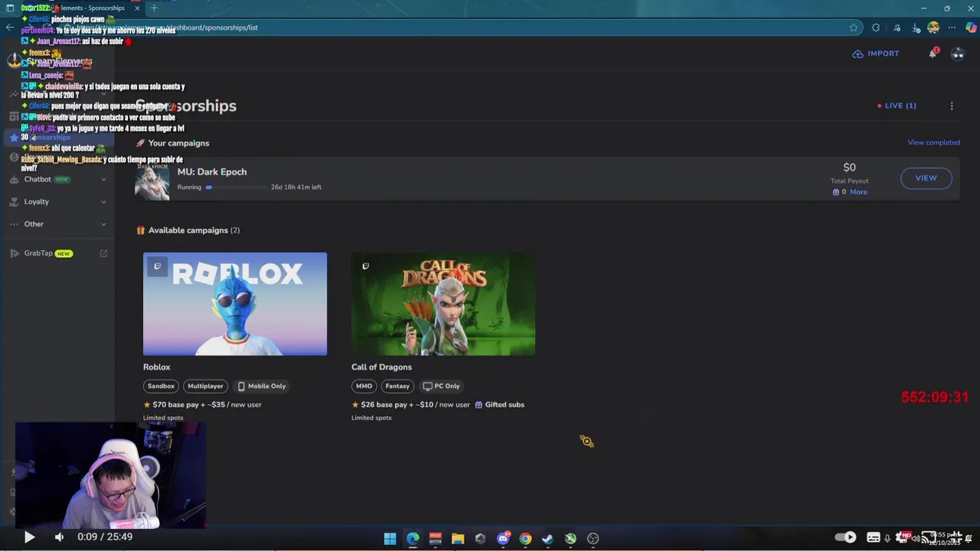Open OBS Studio from the taskbar
The width and height of the screenshot is (980, 551).
[x=593, y=539]
